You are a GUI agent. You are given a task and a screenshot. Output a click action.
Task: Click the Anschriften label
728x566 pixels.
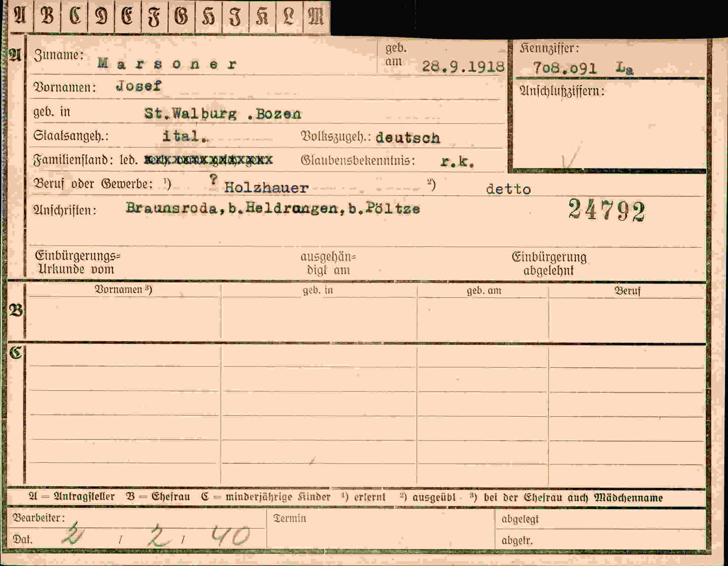point(65,210)
